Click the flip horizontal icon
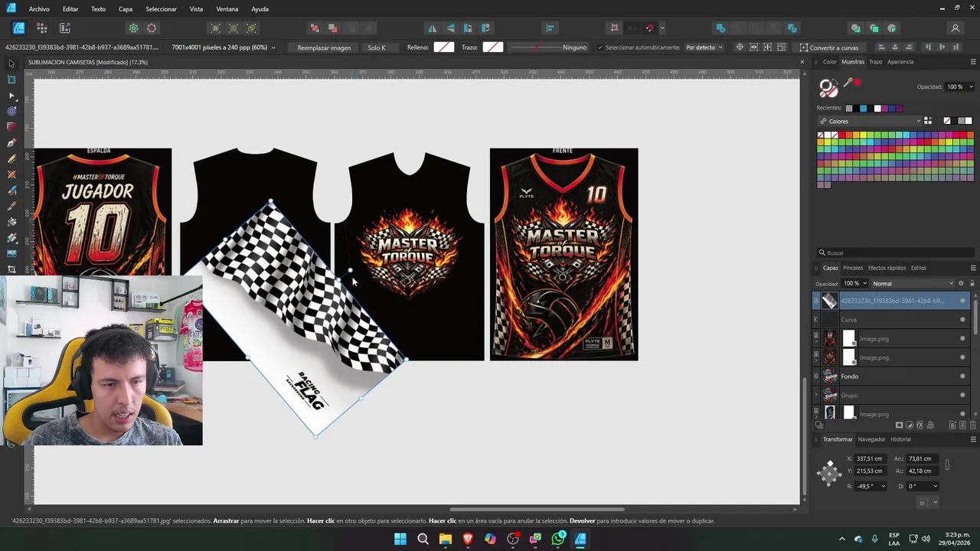Image resolution: width=980 pixels, height=551 pixels. pyautogui.click(x=432, y=28)
